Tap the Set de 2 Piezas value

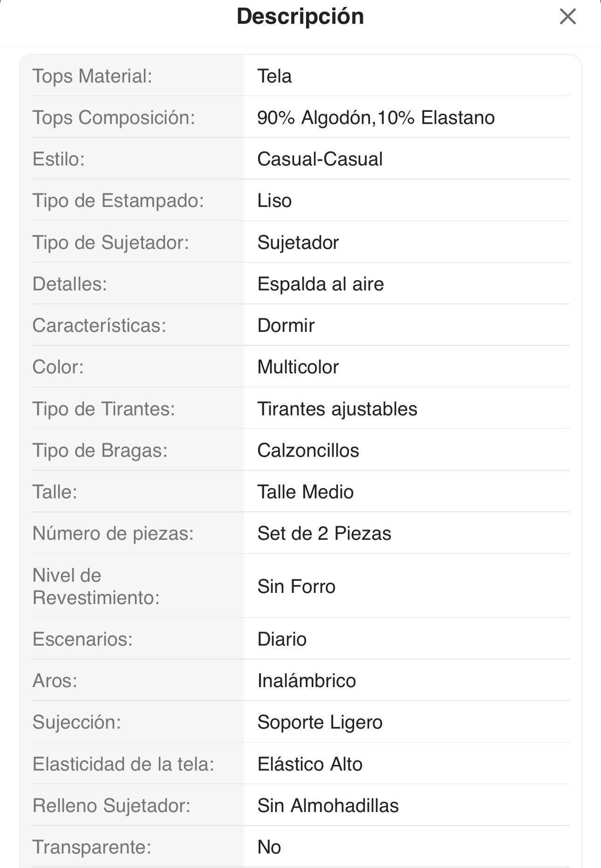[324, 533]
